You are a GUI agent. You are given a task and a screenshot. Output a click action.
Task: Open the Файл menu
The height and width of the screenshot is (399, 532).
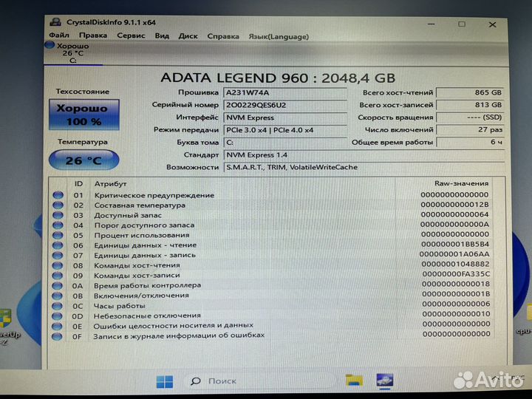tap(59, 35)
